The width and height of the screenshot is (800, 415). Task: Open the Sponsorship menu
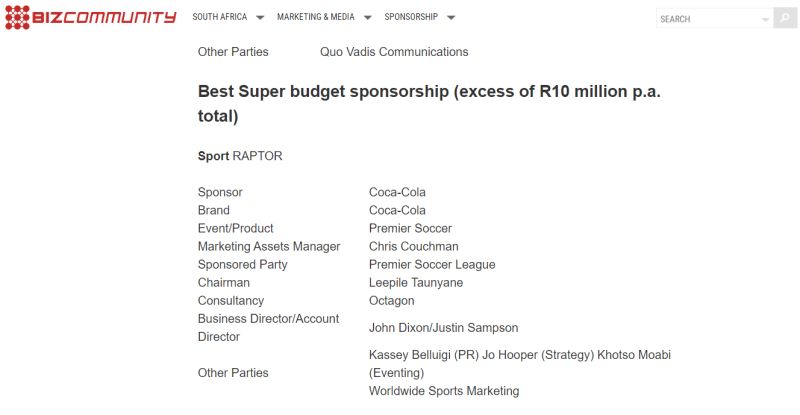click(411, 17)
